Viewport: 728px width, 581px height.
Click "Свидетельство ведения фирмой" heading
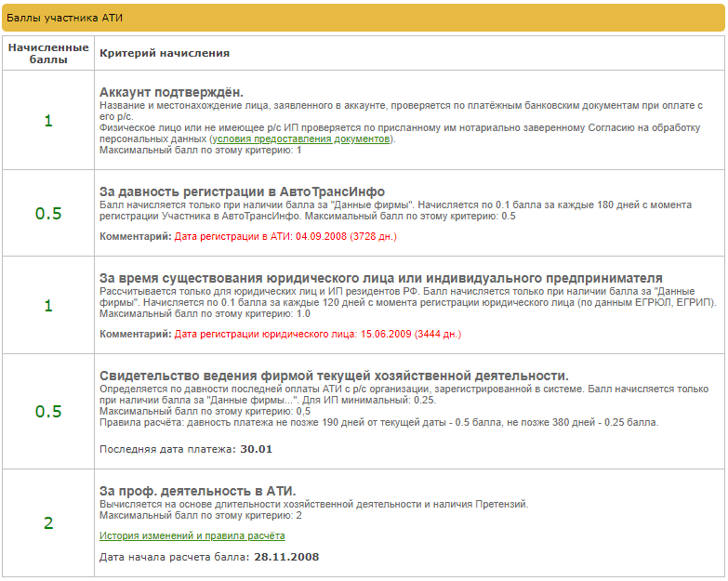tap(334, 376)
